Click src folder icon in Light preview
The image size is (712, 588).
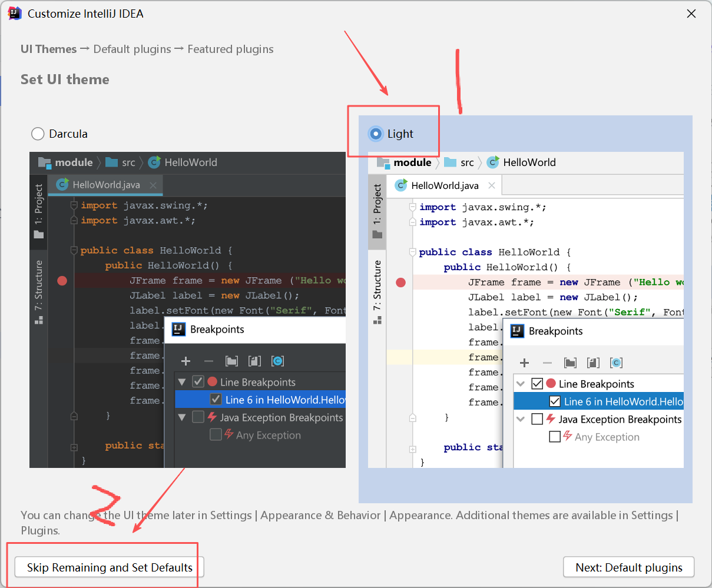click(450, 162)
